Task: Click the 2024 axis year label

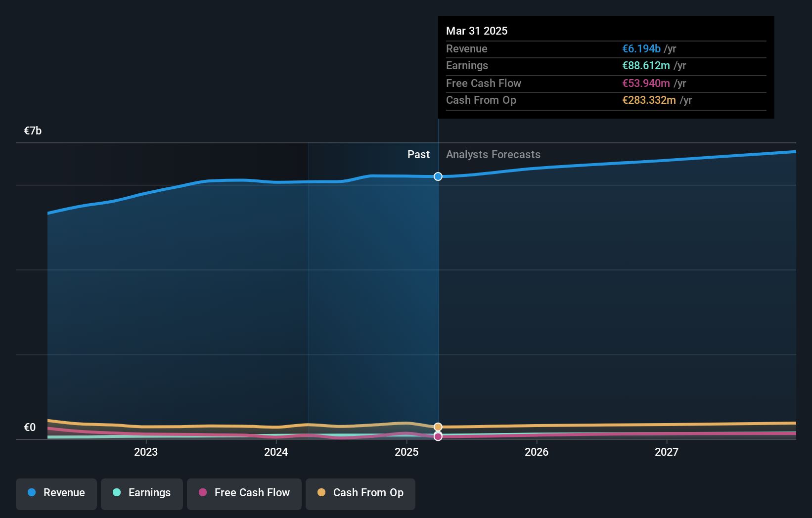Action: click(276, 452)
